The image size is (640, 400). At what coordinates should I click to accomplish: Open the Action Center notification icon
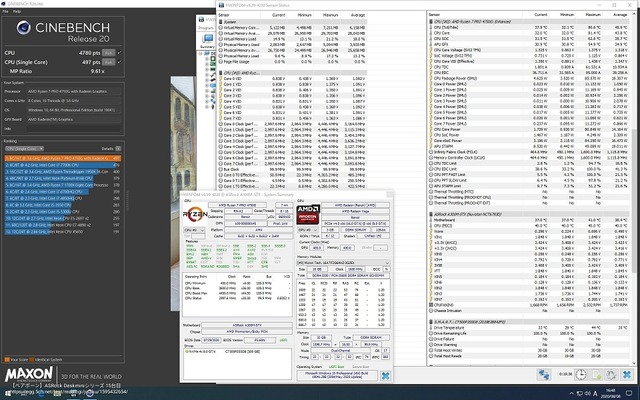click(x=631, y=394)
